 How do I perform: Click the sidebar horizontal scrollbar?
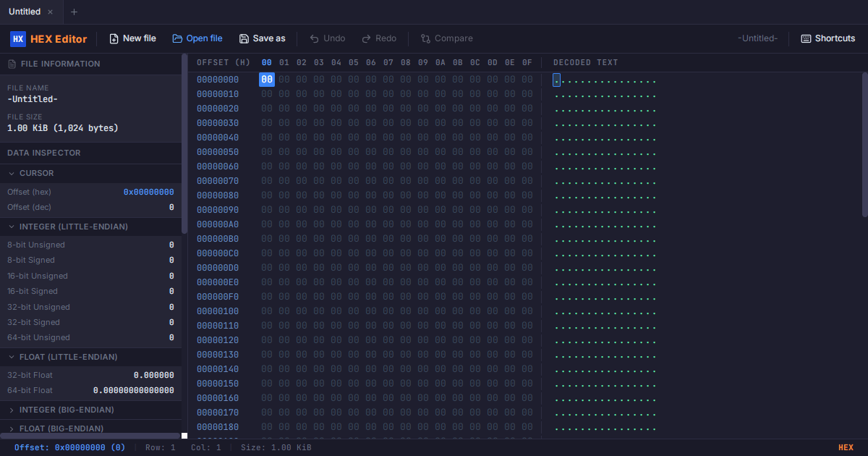(90, 436)
